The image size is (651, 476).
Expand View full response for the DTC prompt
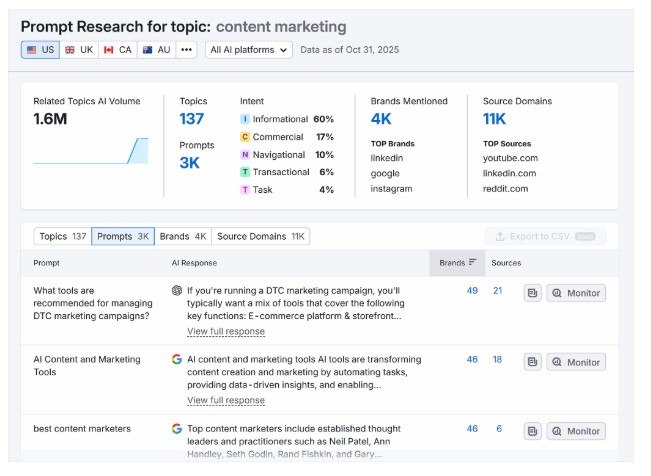coord(225,332)
